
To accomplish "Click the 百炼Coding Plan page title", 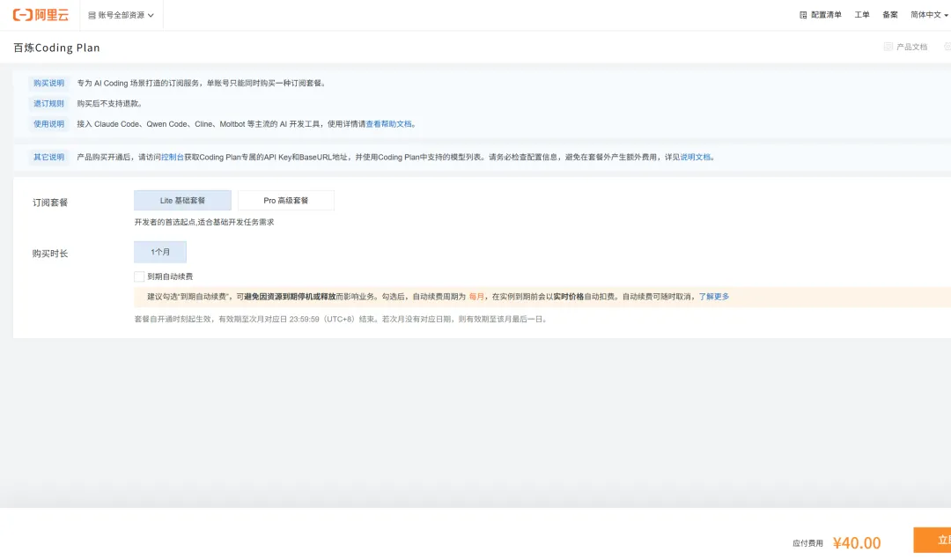I will click(x=56, y=48).
